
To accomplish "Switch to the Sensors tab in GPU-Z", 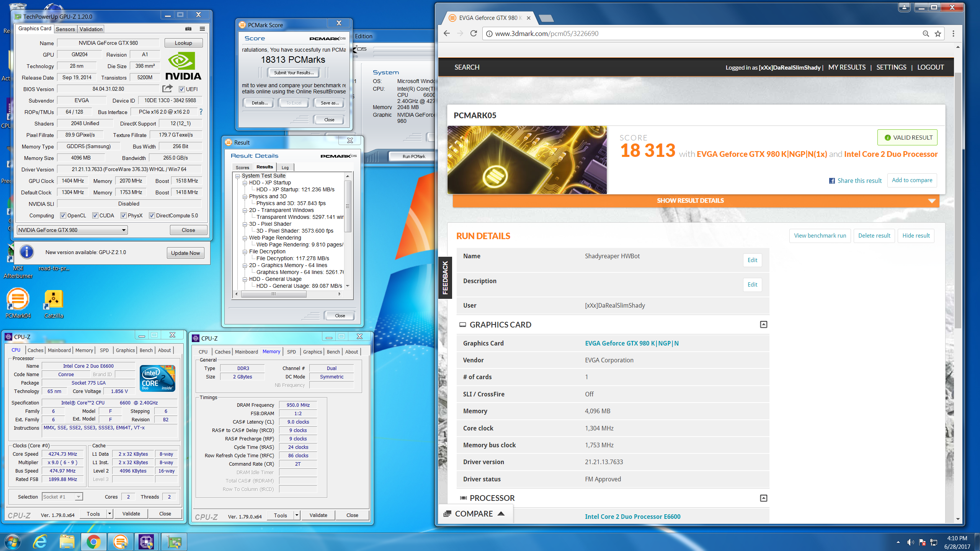I will click(x=65, y=29).
